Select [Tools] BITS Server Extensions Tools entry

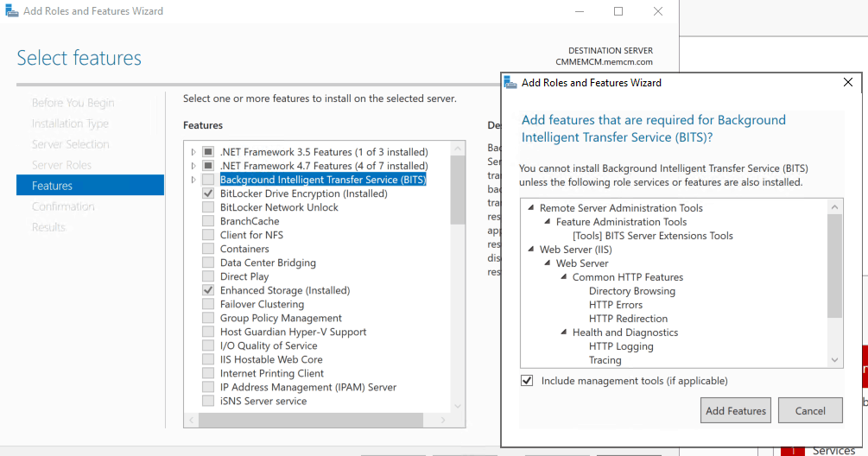(653, 236)
